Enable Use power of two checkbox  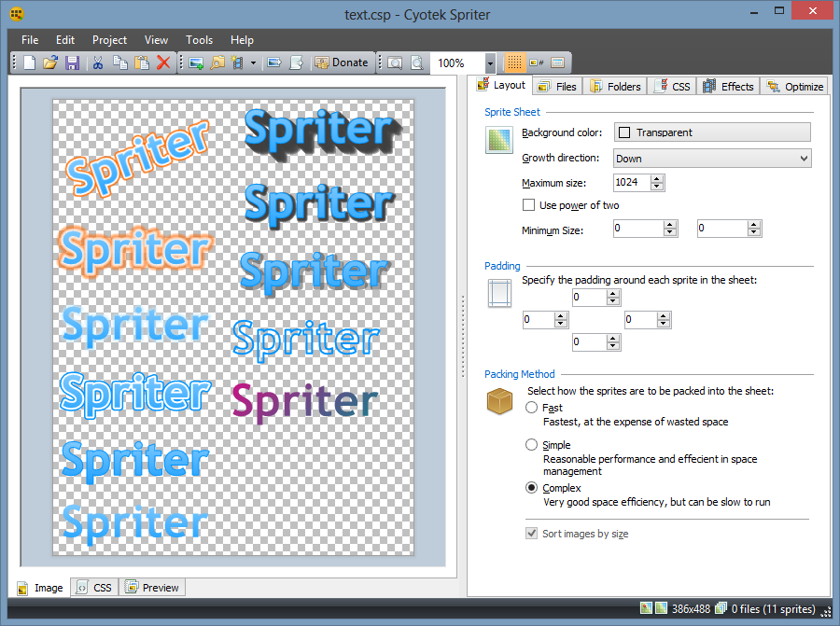(529, 205)
